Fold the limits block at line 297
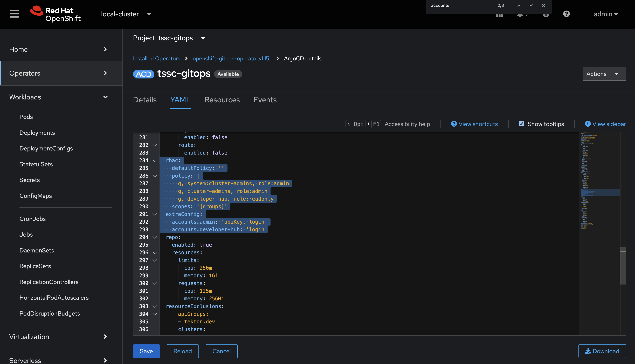635x364 pixels. point(155,260)
